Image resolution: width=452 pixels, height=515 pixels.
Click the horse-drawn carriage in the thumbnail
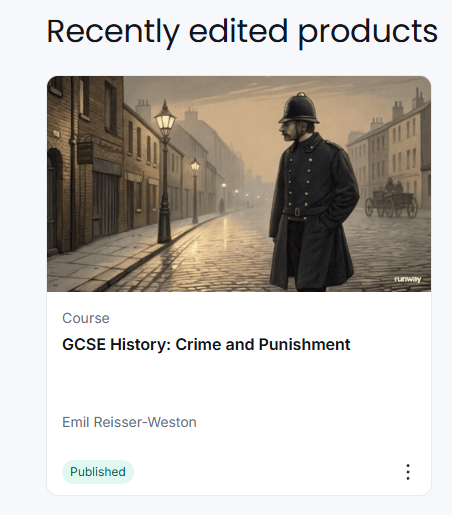[x=392, y=198]
